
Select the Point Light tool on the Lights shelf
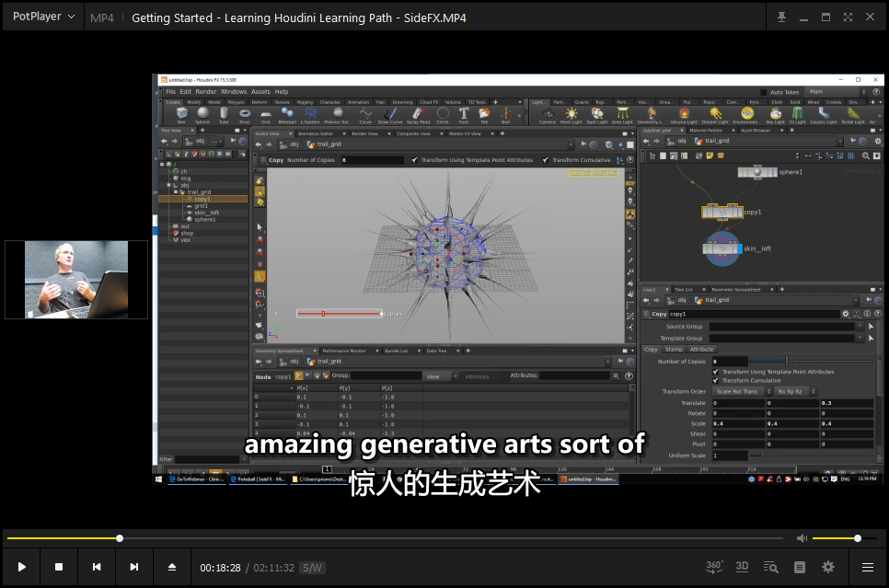click(x=571, y=114)
